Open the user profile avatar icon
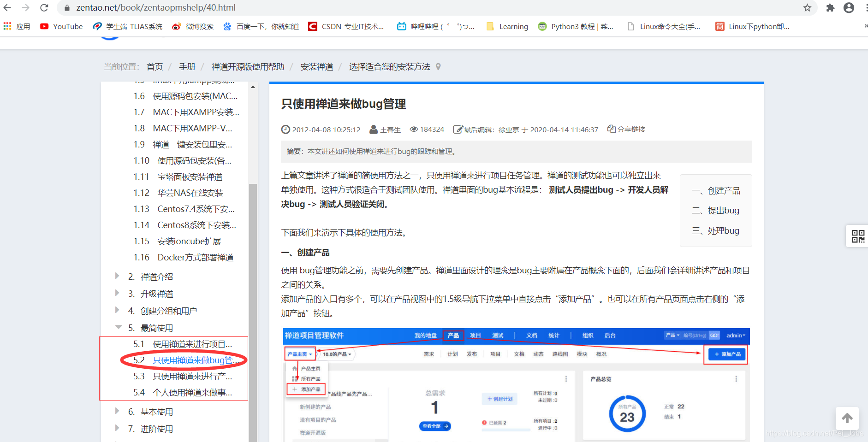This screenshot has width=868, height=442. click(x=849, y=7)
